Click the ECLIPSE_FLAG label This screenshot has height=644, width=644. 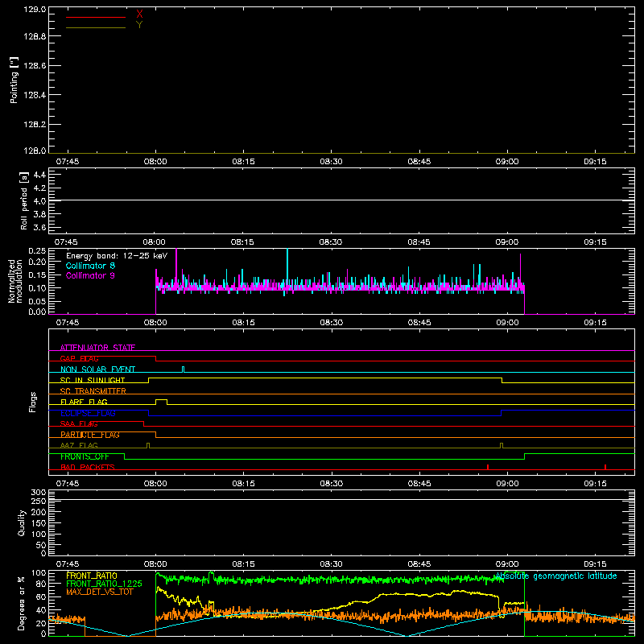point(88,413)
